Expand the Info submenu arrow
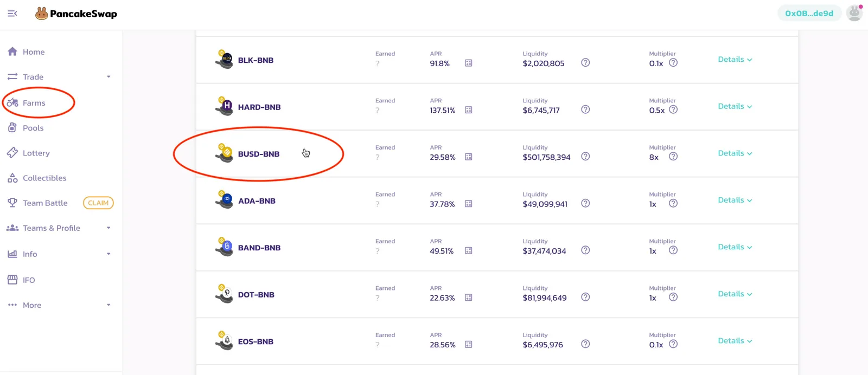The height and width of the screenshot is (375, 868). tap(108, 254)
